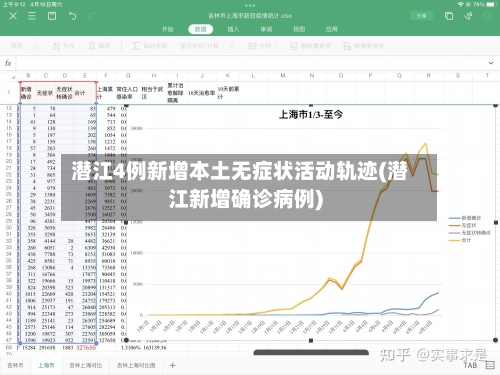
Task: Switch to the 吉林市 sheet tab
Action: point(15,366)
